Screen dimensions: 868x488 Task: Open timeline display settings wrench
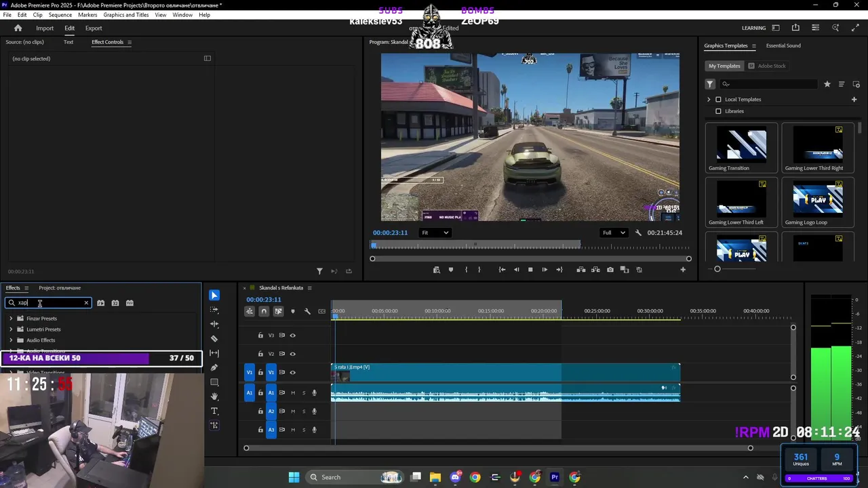[307, 311]
